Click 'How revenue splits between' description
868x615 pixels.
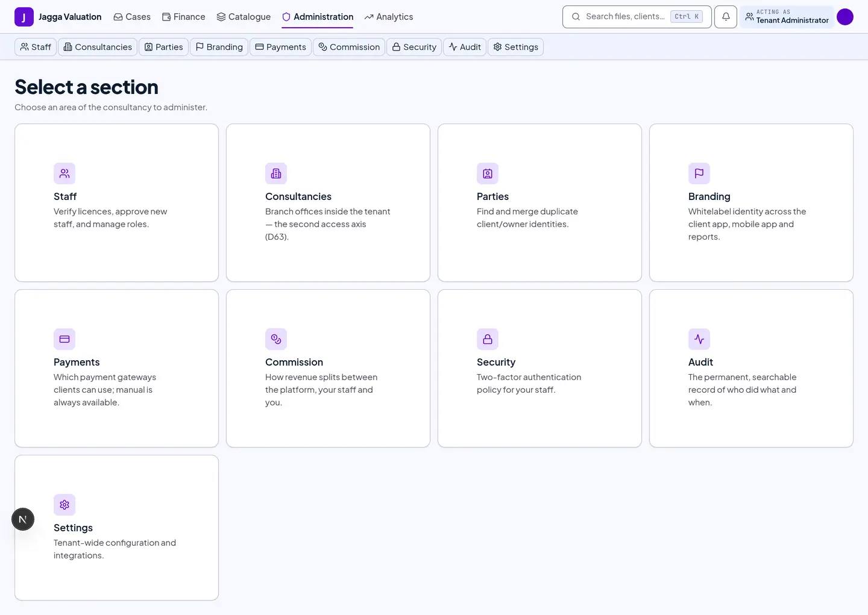point(321,390)
